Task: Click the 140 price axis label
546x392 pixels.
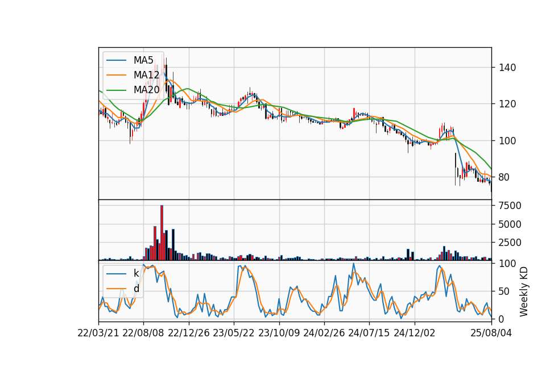Action: (507, 68)
